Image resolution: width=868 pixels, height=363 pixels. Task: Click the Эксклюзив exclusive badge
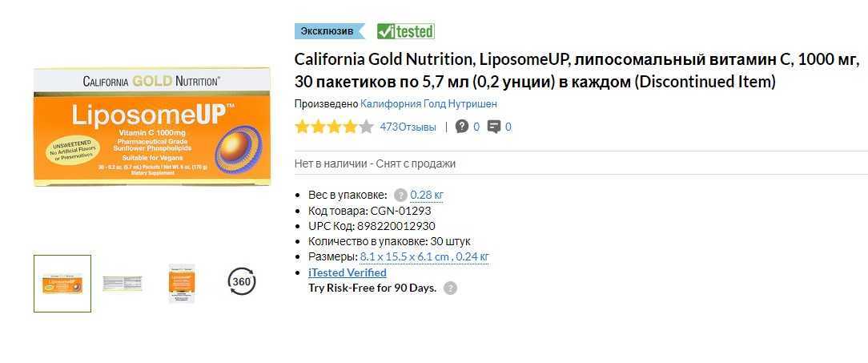point(328,31)
